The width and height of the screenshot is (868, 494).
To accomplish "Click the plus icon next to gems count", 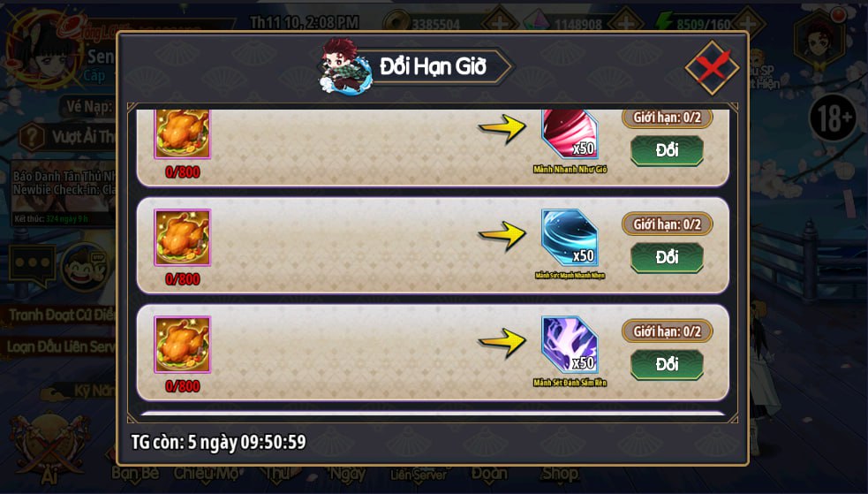I will click(x=625, y=23).
